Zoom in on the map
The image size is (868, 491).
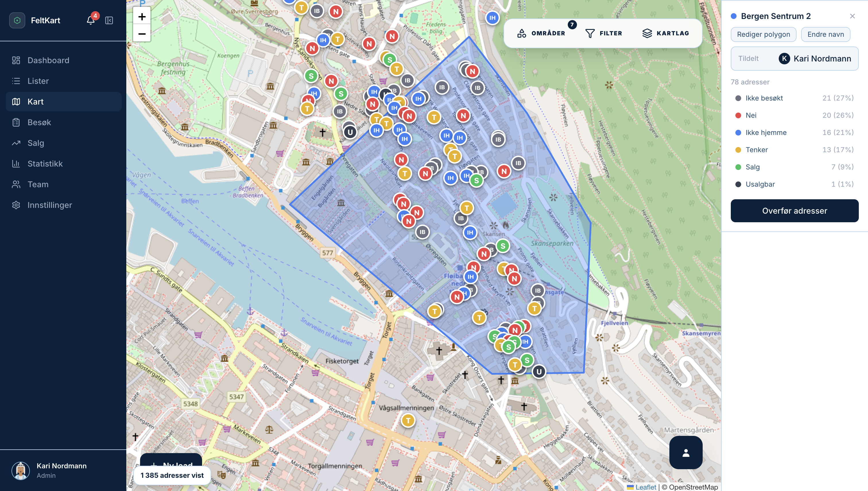[x=142, y=16]
